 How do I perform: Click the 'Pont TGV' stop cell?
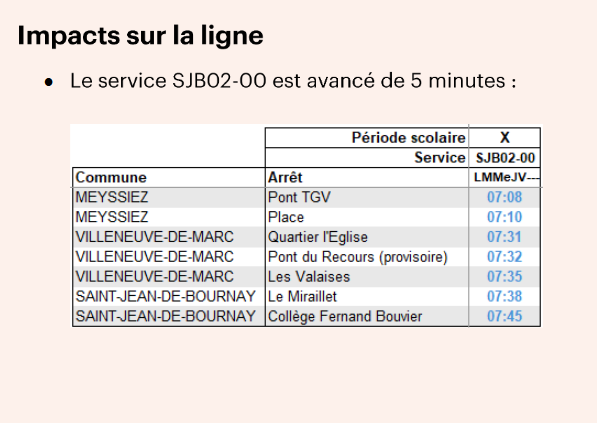point(367,197)
